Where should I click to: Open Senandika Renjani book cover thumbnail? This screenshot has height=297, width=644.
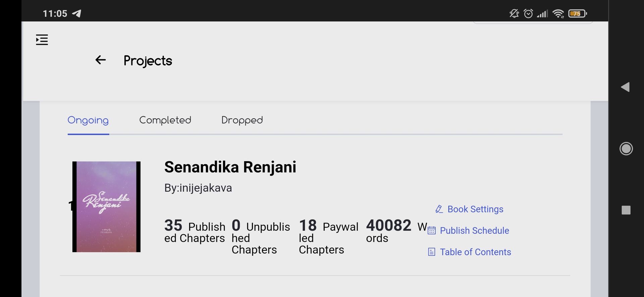(x=106, y=207)
